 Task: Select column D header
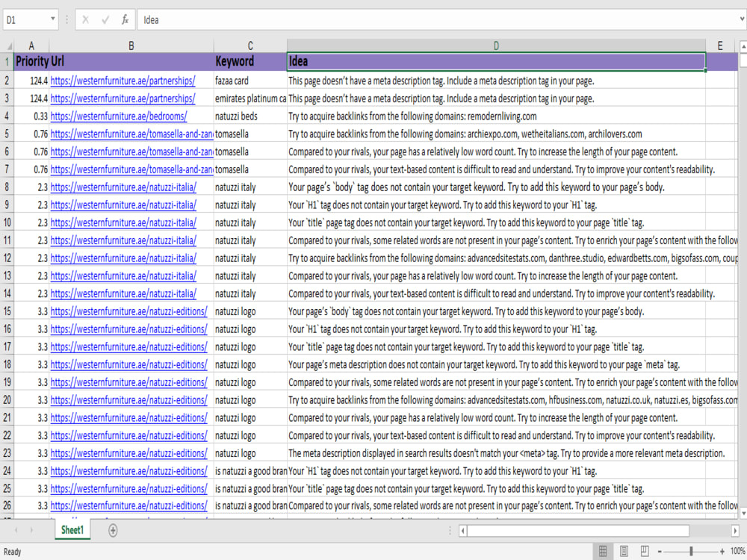point(496,46)
